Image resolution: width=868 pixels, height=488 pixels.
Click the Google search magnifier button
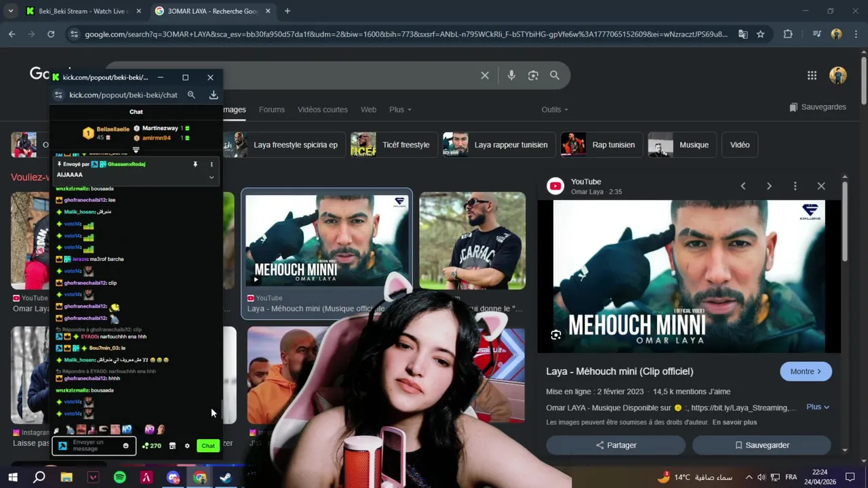coord(555,75)
